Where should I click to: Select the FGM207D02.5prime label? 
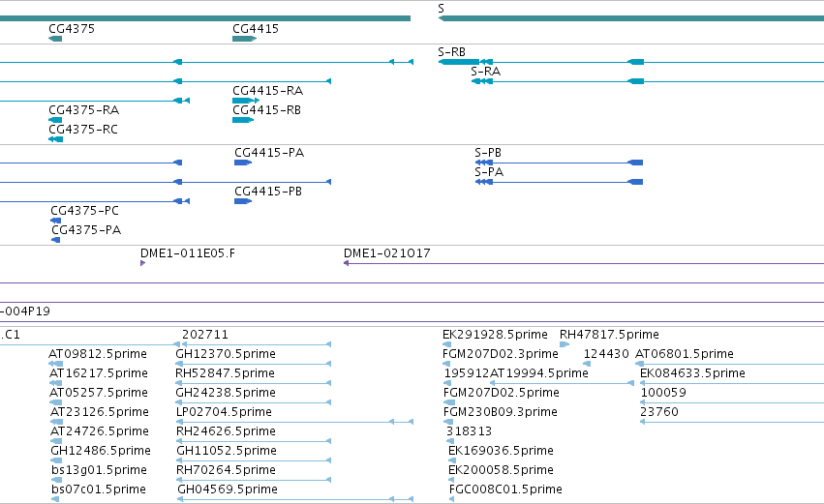[502, 393]
